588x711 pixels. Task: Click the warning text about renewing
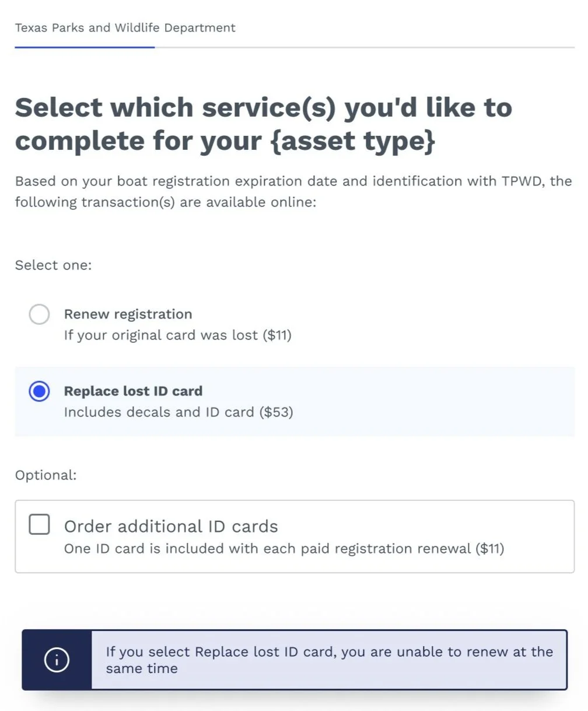pyautogui.click(x=330, y=660)
